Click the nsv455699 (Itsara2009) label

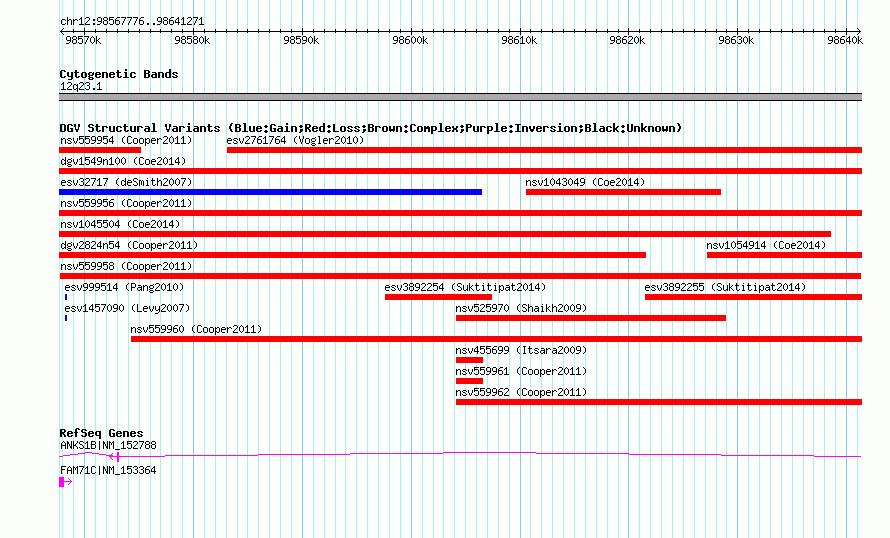(x=521, y=350)
